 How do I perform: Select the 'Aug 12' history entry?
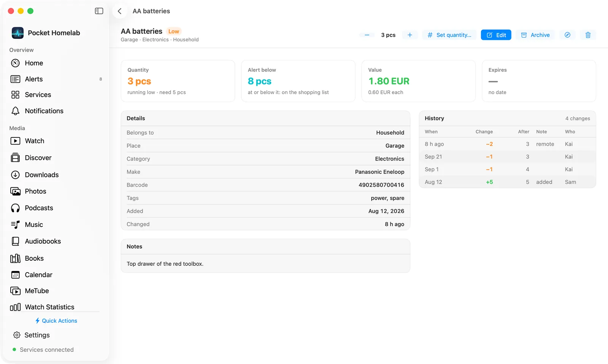[x=507, y=182]
